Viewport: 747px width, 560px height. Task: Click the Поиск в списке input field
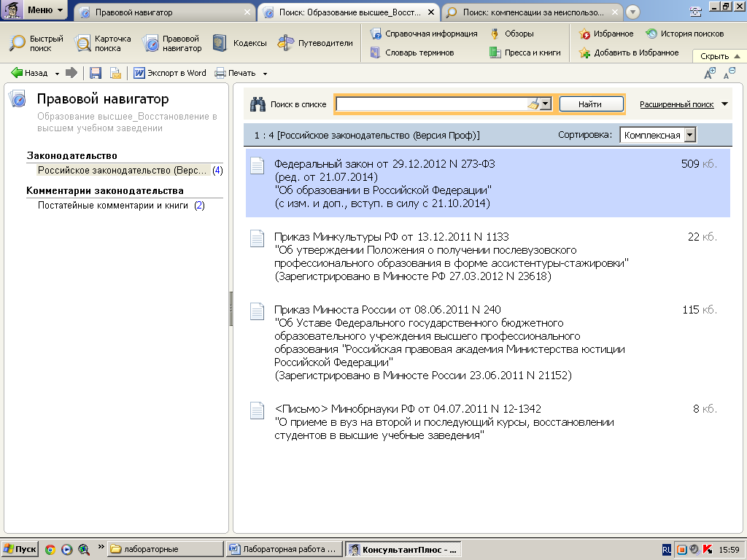(431, 104)
